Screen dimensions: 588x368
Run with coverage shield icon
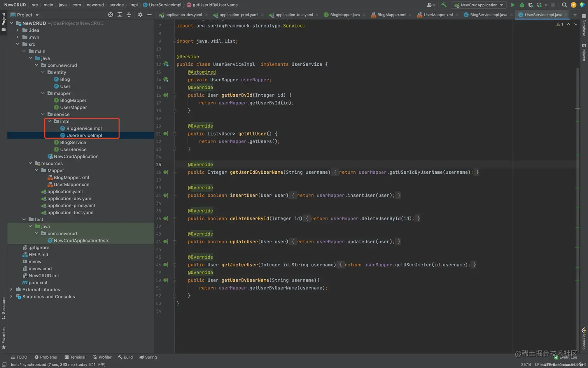pos(530,5)
